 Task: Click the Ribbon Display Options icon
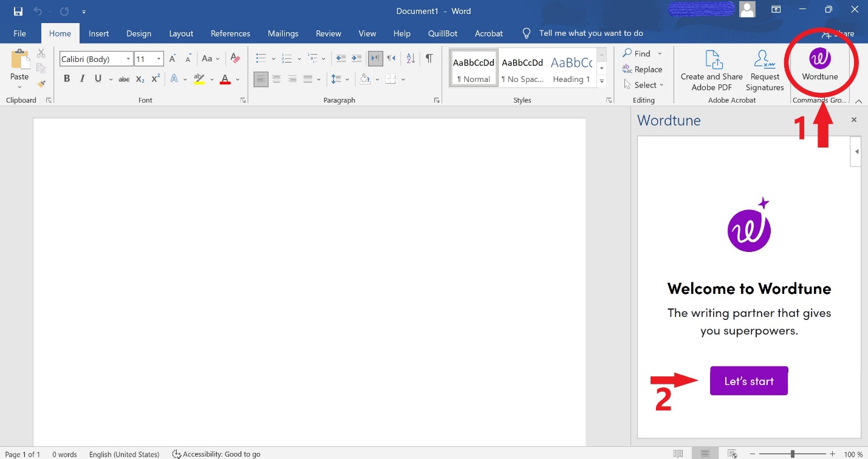coord(776,10)
